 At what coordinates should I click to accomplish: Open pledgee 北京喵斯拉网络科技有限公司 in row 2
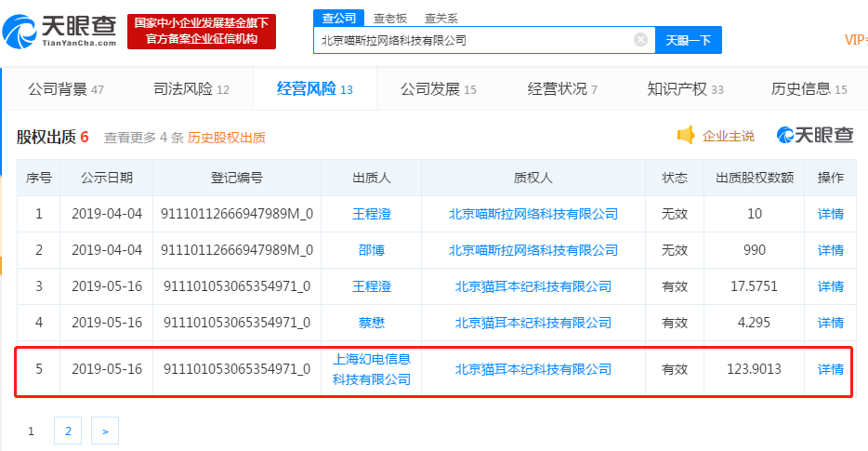coord(533,250)
